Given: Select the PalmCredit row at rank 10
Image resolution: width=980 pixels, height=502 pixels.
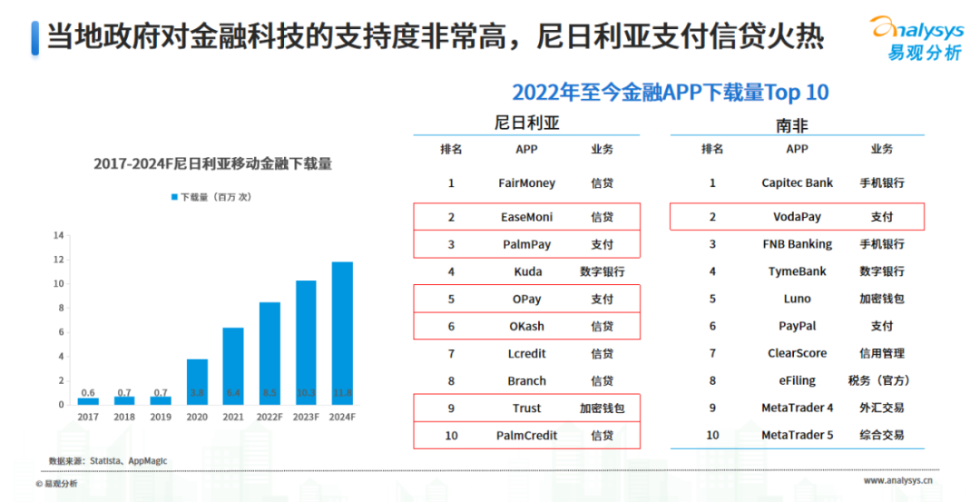Looking at the screenshot, I should (526, 435).
